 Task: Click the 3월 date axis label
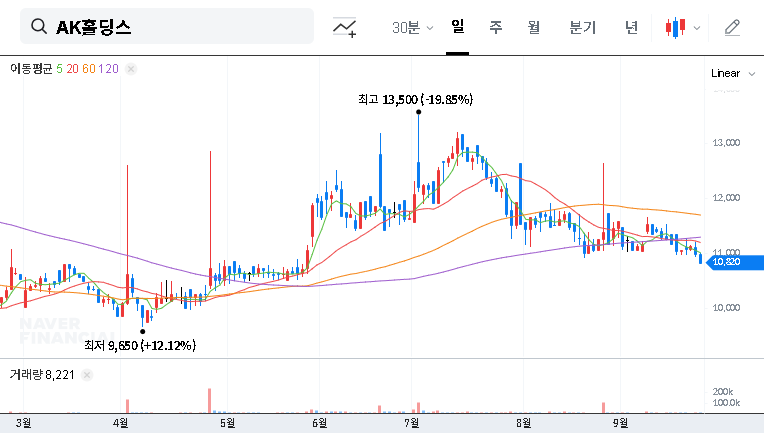pos(23,423)
